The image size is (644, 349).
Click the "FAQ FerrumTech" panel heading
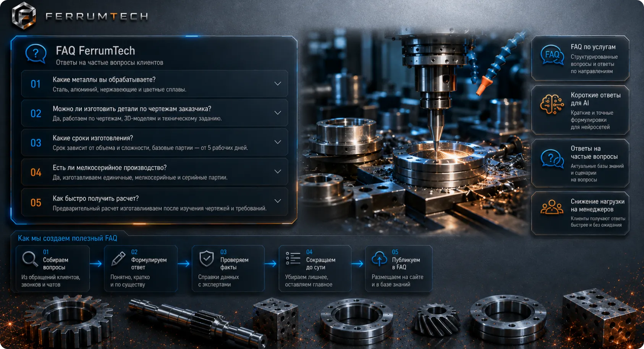[x=95, y=50]
